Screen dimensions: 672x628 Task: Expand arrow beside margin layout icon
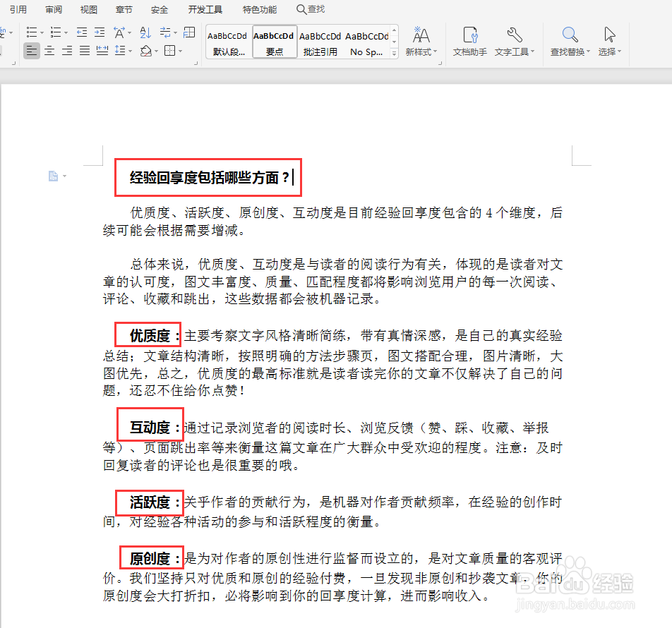(x=65, y=176)
